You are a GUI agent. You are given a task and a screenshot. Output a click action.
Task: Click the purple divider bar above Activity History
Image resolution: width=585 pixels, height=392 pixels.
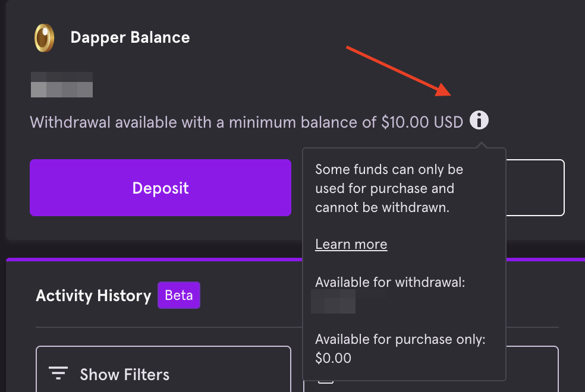coord(154,260)
